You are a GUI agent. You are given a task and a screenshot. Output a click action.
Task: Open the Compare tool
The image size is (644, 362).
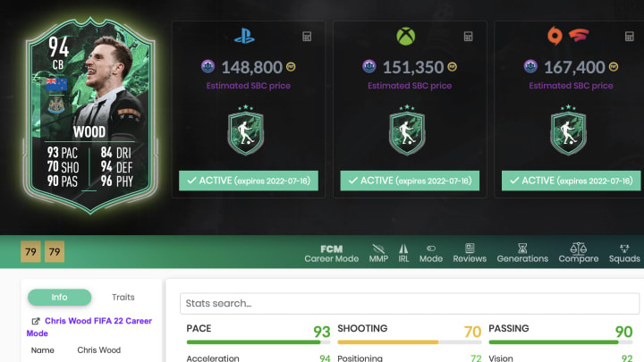[579, 253]
